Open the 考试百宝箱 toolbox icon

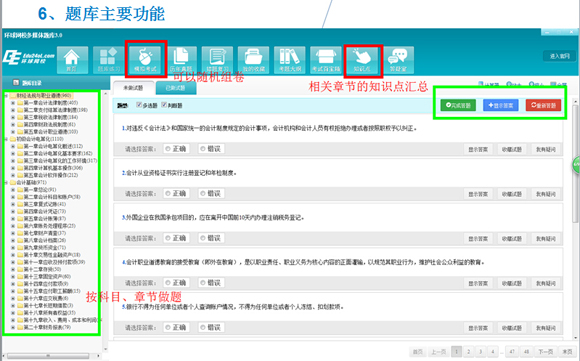[x=326, y=60]
